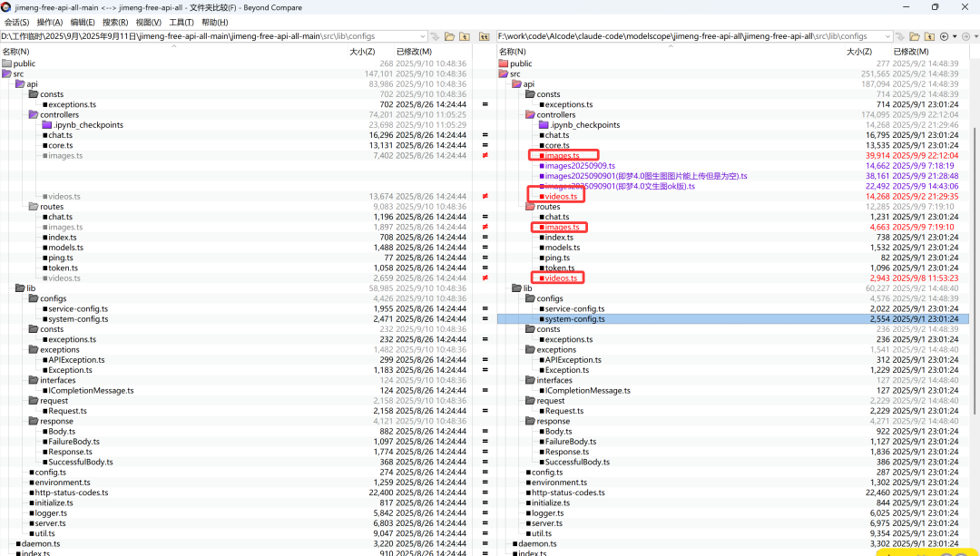This screenshot has width=980, height=556.
Task: Collapse the src folder in left pane
Action: (x=7, y=73)
